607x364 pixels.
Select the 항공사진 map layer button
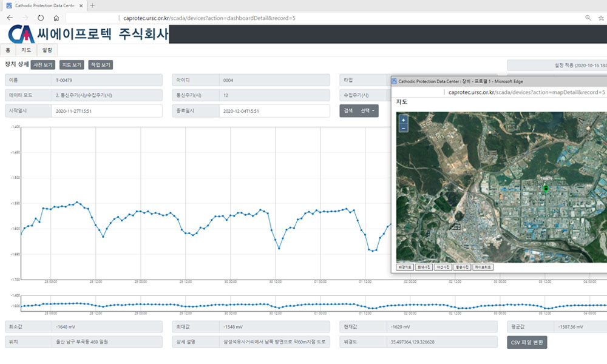tap(462, 268)
